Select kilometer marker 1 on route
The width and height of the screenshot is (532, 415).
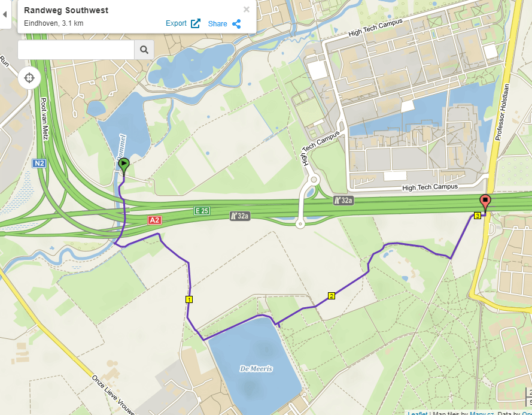pyautogui.click(x=189, y=299)
